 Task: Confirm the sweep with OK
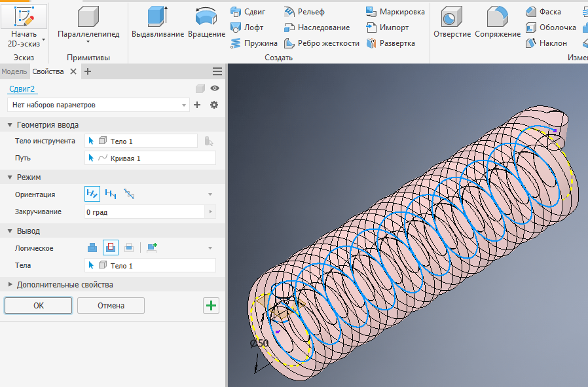pos(37,305)
